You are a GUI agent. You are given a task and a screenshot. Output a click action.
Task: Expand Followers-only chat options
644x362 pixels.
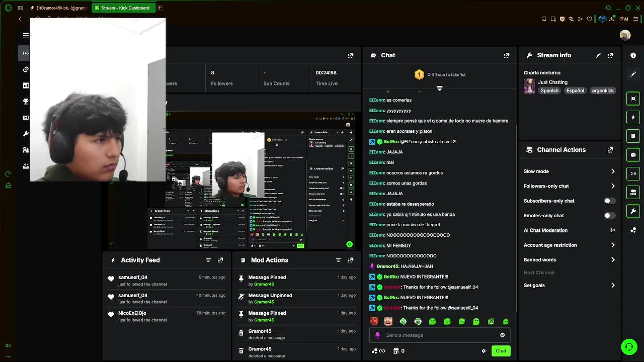(613, 186)
